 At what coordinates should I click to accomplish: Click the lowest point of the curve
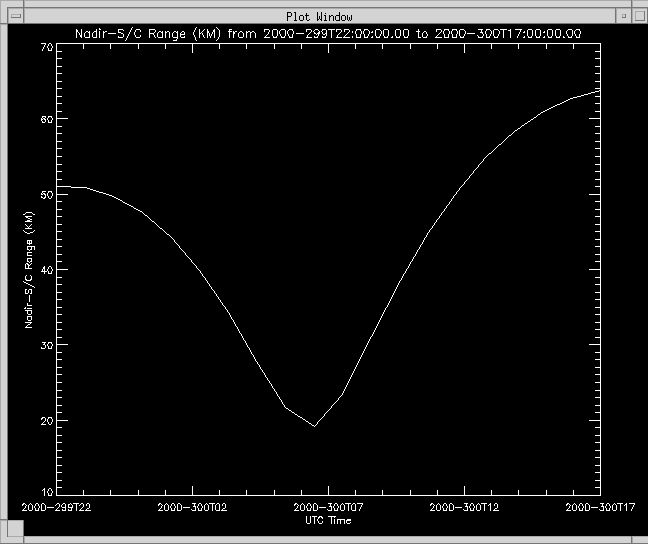click(x=315, y=426)
